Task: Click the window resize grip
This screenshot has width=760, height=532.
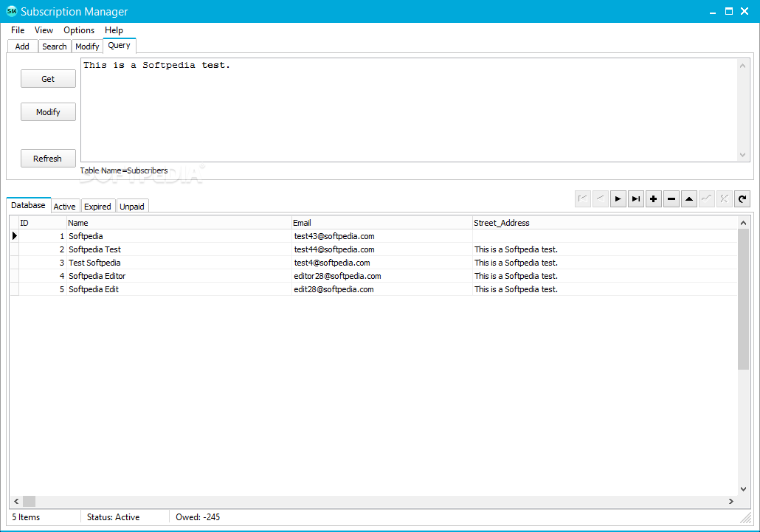Action: [x=745, y=519]
